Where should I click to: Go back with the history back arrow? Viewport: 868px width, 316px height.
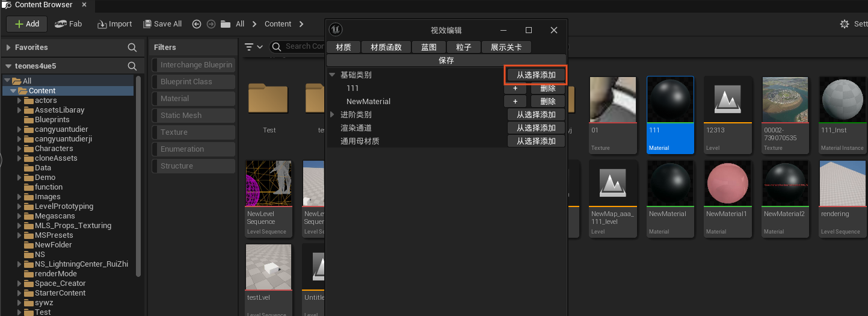coord(197,24)
